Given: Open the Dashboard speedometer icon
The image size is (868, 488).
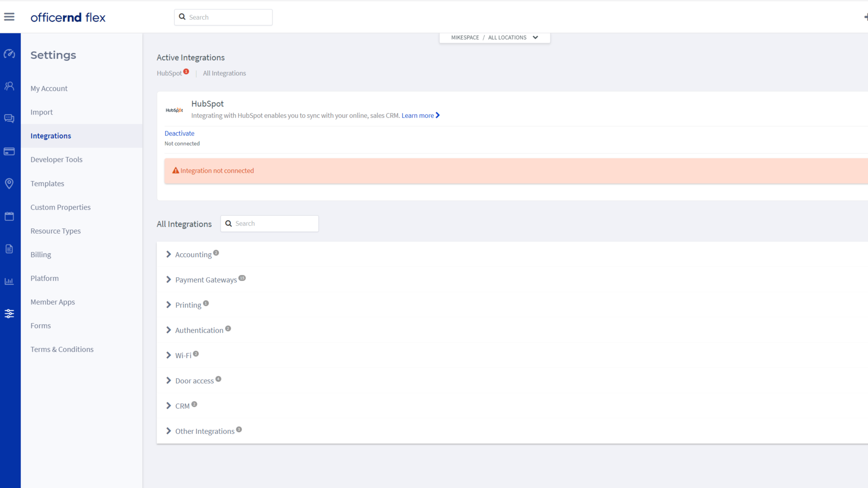Looking at the screenshot, I should pos(9,54).
